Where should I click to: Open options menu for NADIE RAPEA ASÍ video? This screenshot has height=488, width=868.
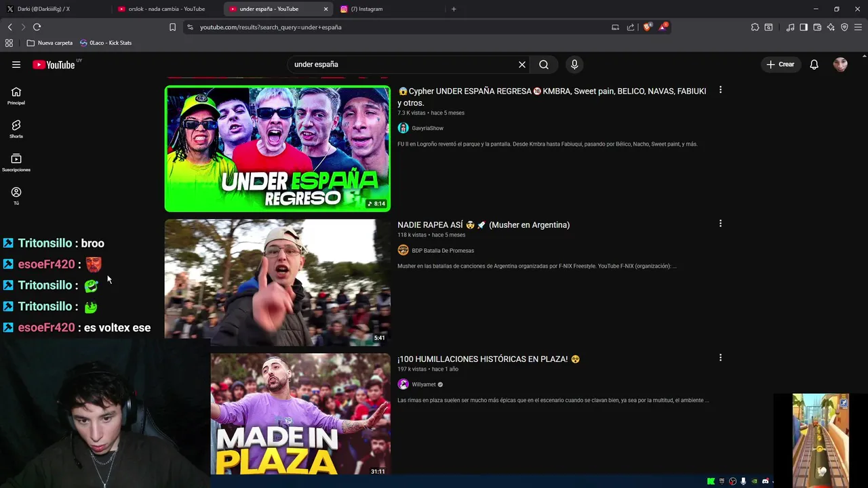point(720,223)
